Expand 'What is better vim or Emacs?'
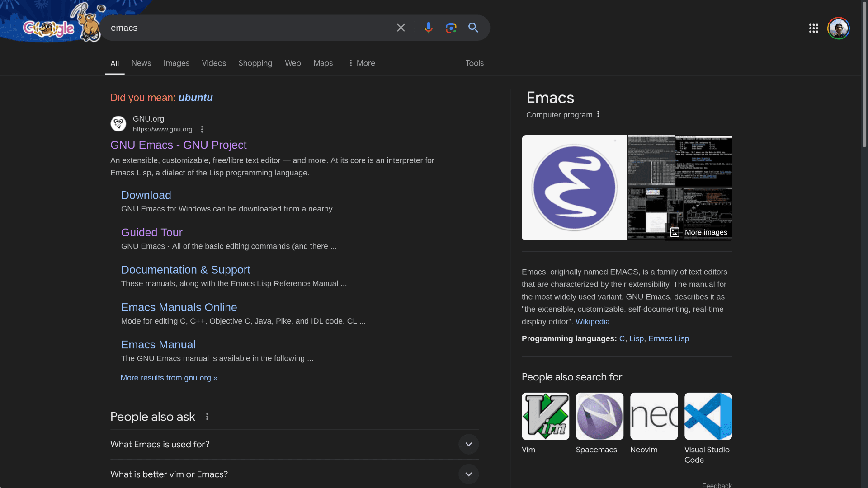The width and height of the screenshot is (868, 488). tap(294, 474)
